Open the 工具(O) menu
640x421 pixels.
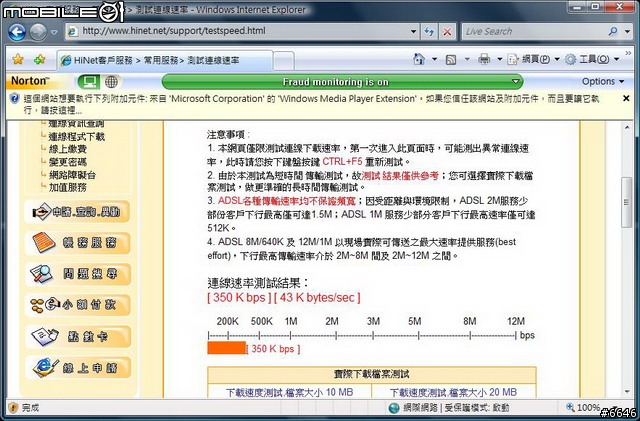pos(592,60)
